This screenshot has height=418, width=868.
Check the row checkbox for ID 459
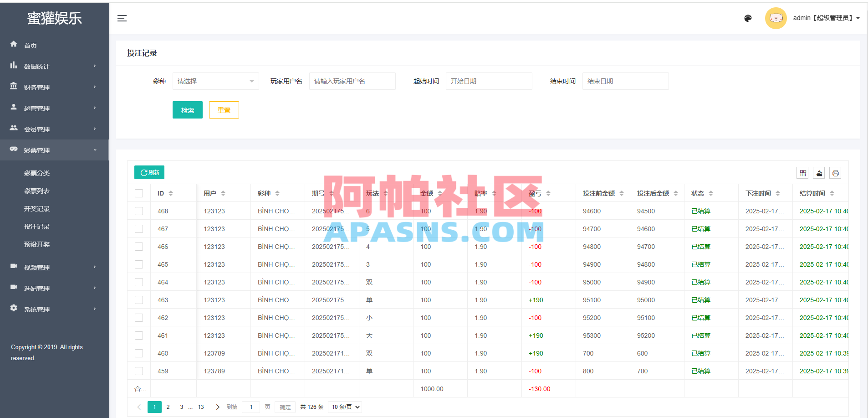139,371
